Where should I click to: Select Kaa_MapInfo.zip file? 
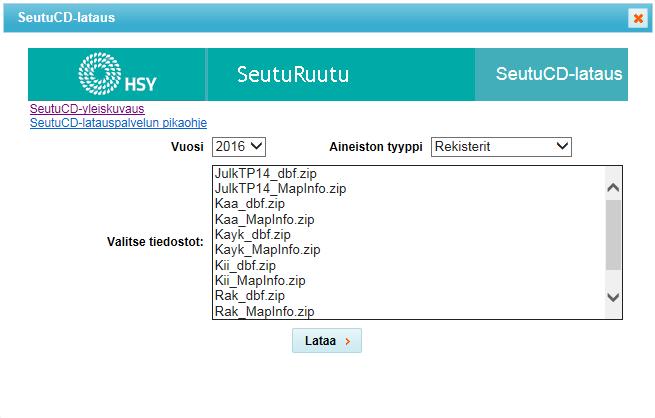pyautogui.click(x=409, y=219)
